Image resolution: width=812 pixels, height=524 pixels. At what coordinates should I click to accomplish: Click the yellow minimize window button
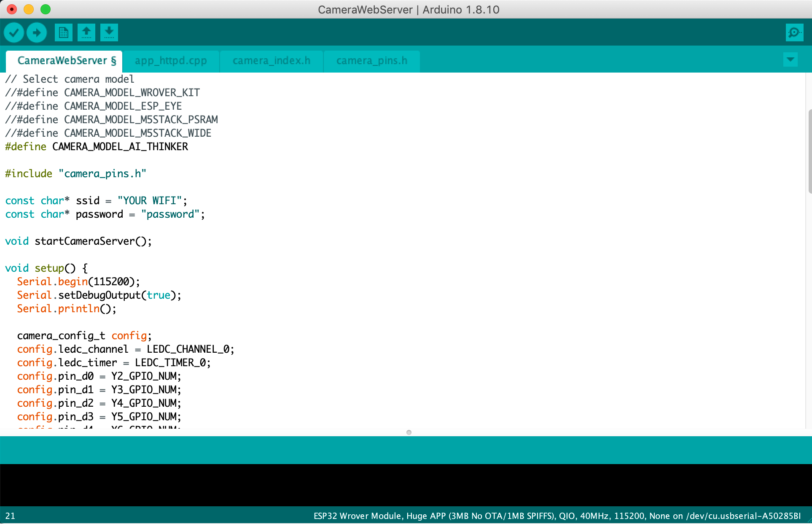pos(29,9)
